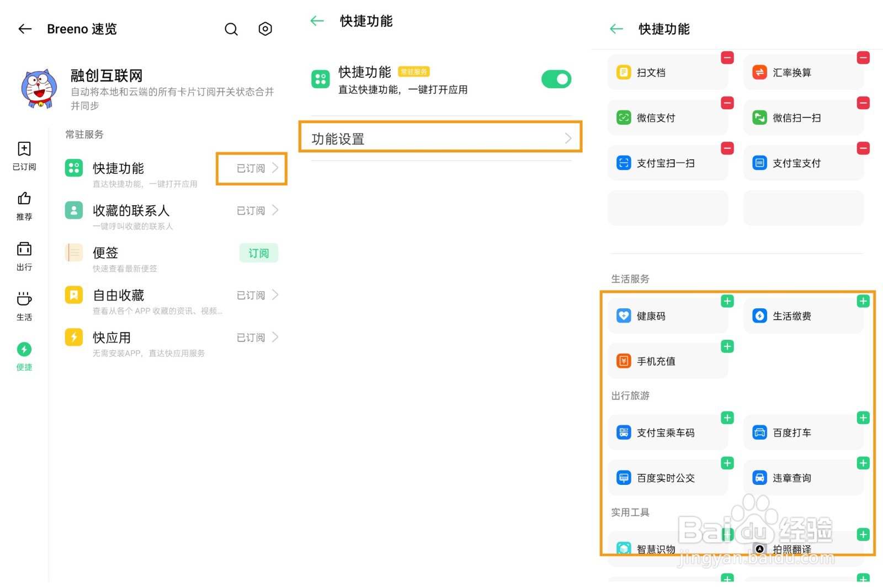Remove 汇率换算 with its red minus badge
Viewport: 883px width, 588px height.
[x=863, y=58]
